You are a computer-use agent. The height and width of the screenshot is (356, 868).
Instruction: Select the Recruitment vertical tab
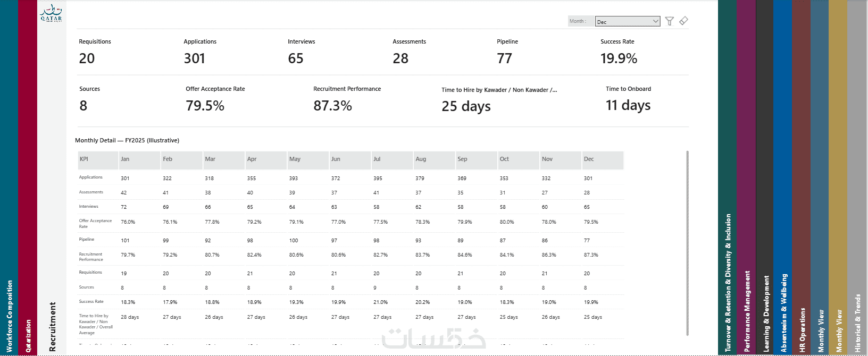click(x=52, y=327)
